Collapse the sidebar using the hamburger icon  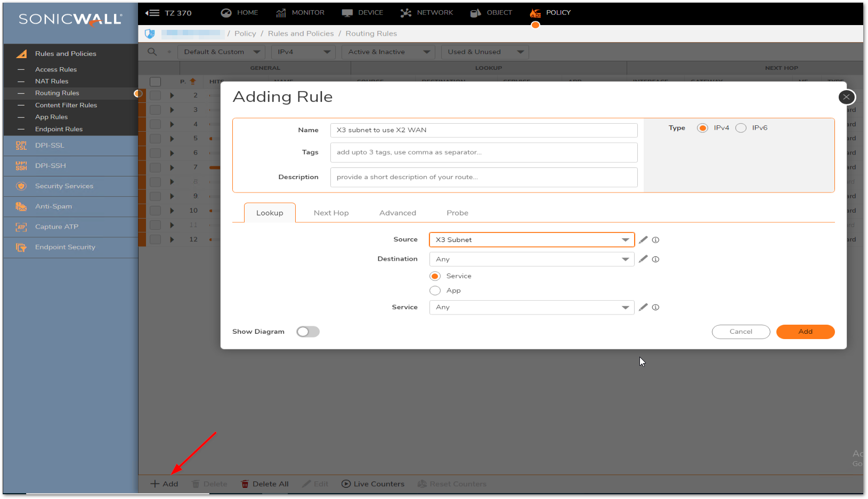pos(152,13)
